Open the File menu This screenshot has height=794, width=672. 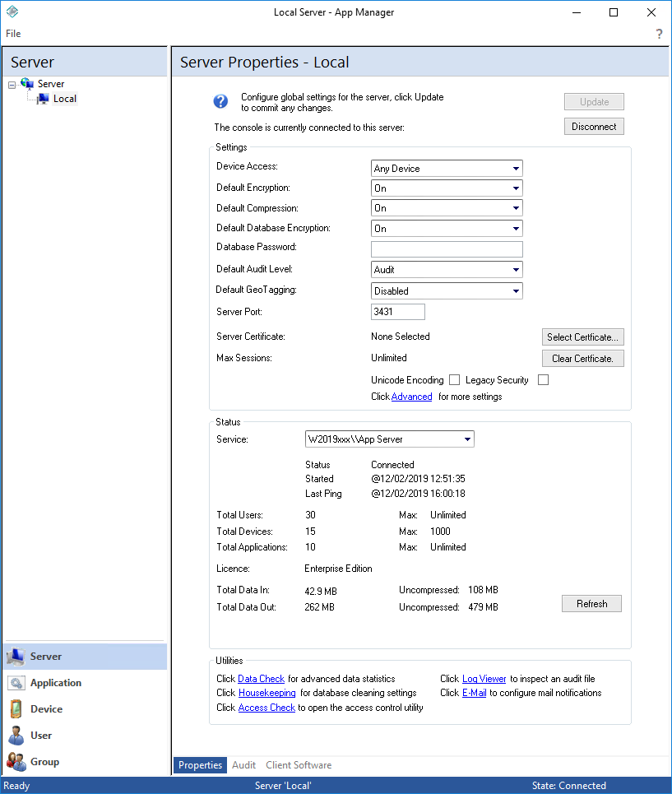(x=13, y=34)
